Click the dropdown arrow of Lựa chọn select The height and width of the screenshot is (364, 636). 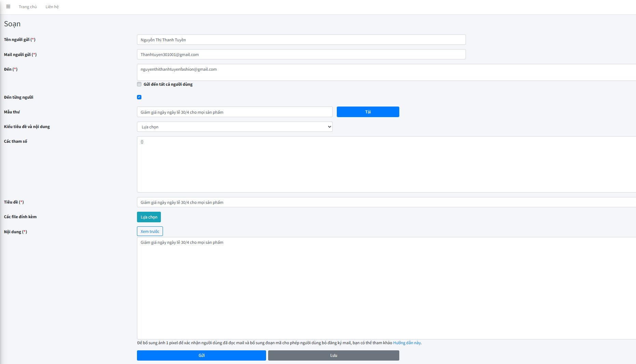[329, 127]
